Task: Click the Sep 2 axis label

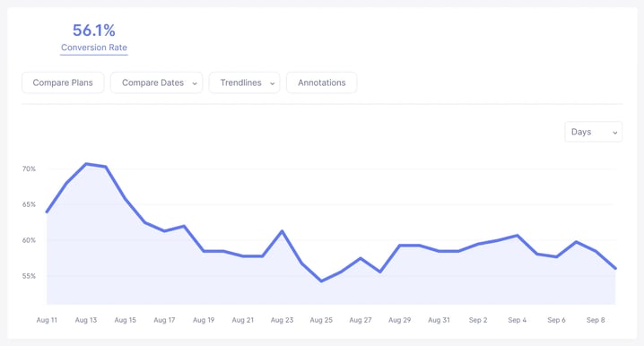Action: tap(478, 320)
